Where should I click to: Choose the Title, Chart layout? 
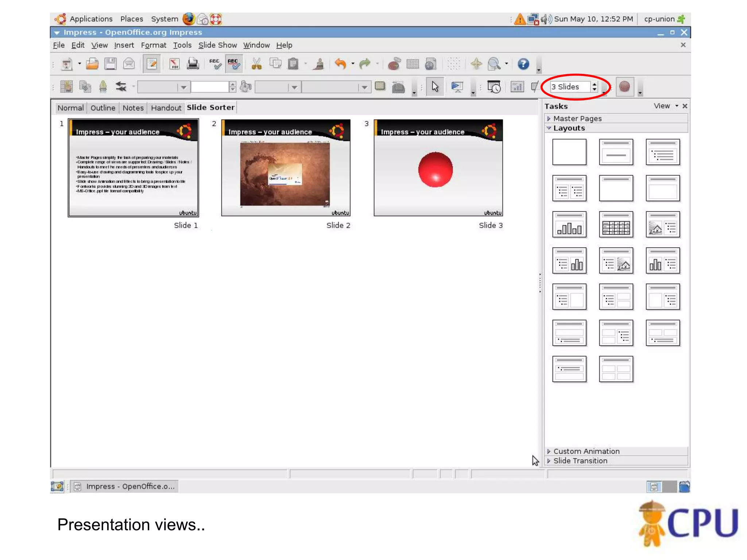(569, 225)
